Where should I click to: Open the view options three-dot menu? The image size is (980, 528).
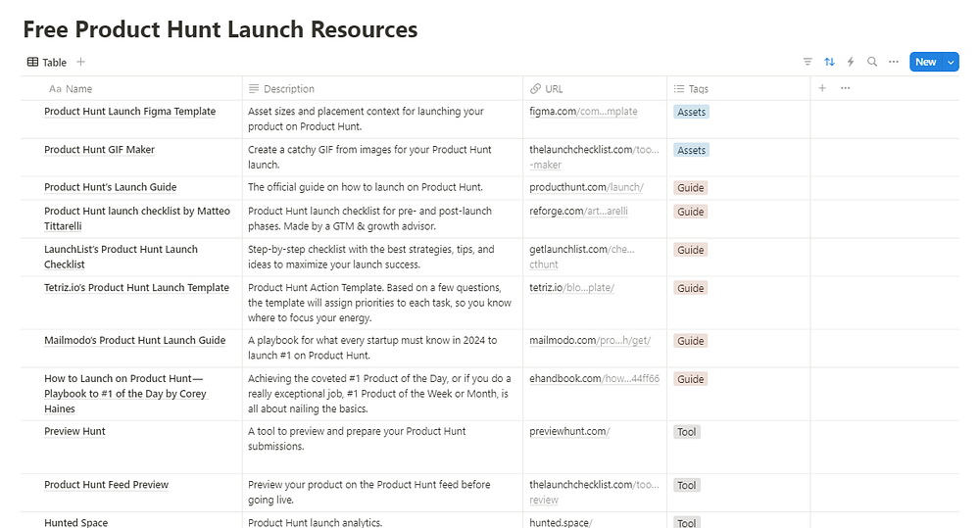coord(893,62)
